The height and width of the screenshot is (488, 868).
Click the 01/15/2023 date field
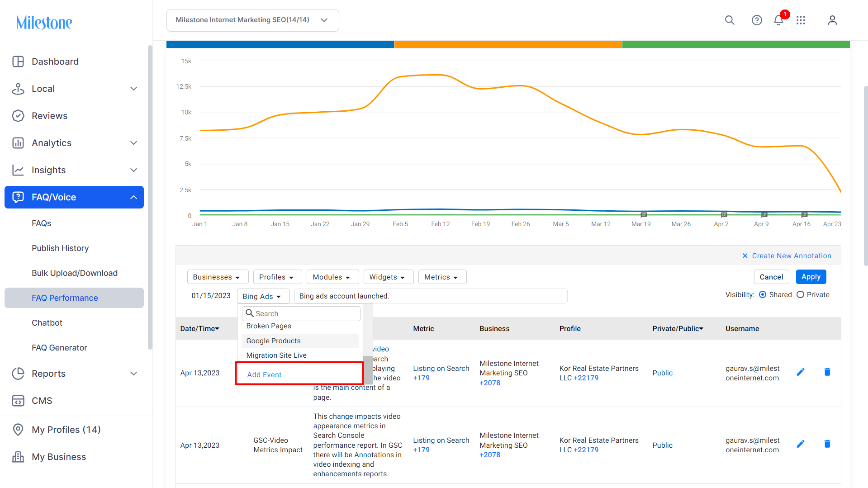[x=211, y=296]
